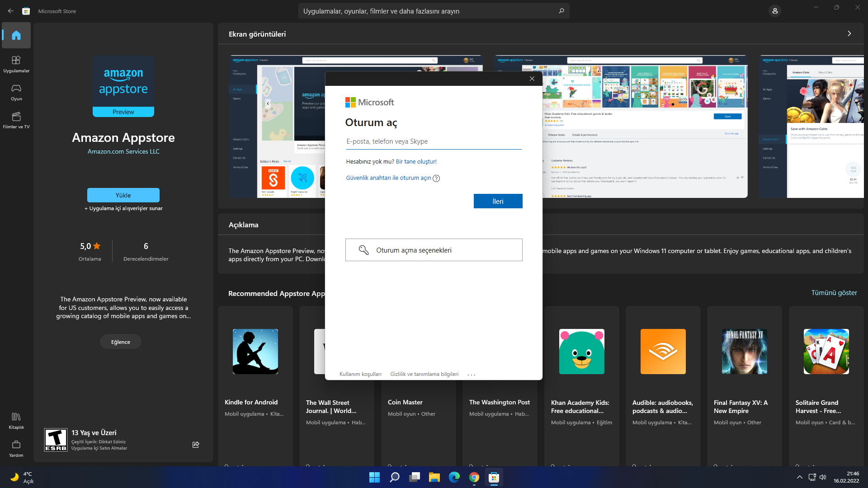Click Bir tane oluştur! link

point(416,162)
